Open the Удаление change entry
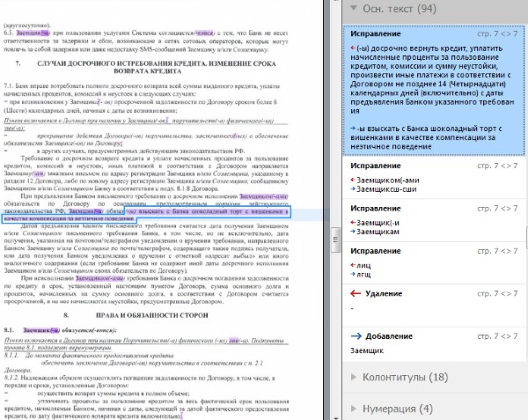 pyautogui.click(x=434, y=306)
